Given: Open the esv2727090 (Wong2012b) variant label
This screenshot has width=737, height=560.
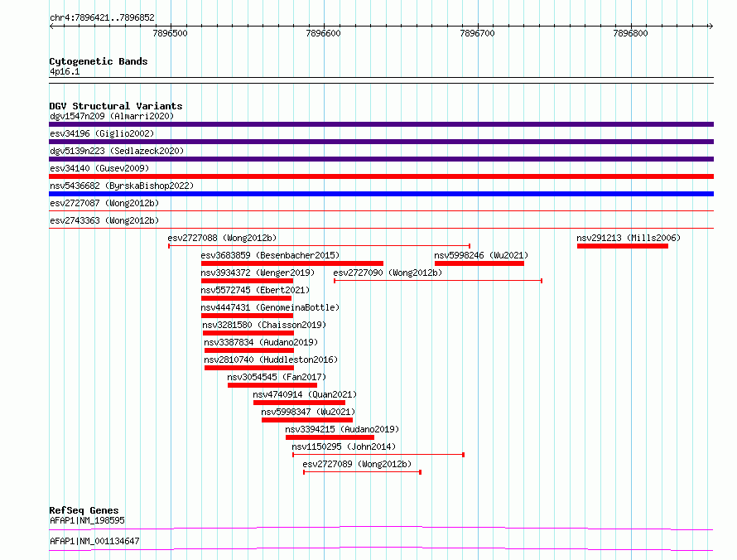Looking at the screenshot, I should (x=388, y=273).
